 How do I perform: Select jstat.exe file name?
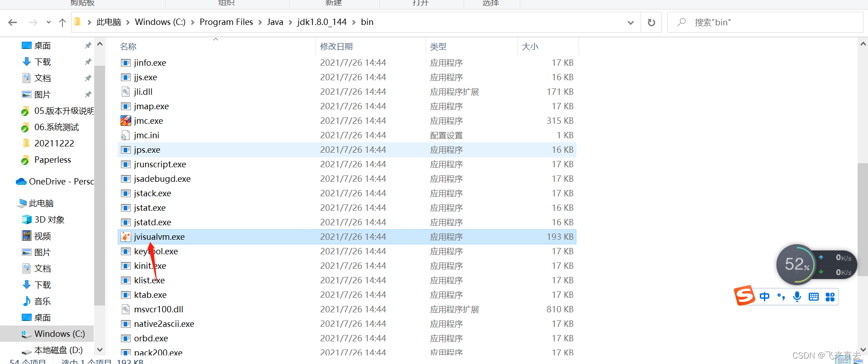[x=150, y=208]
